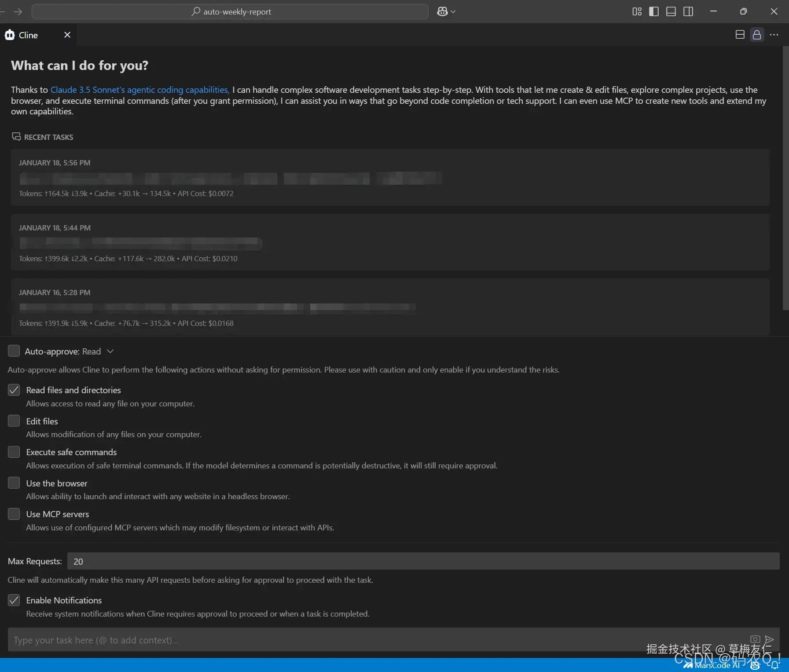This screenshot has width=789, height=672.
Task: Close the Cline tab
Action: tap(67, 35)
